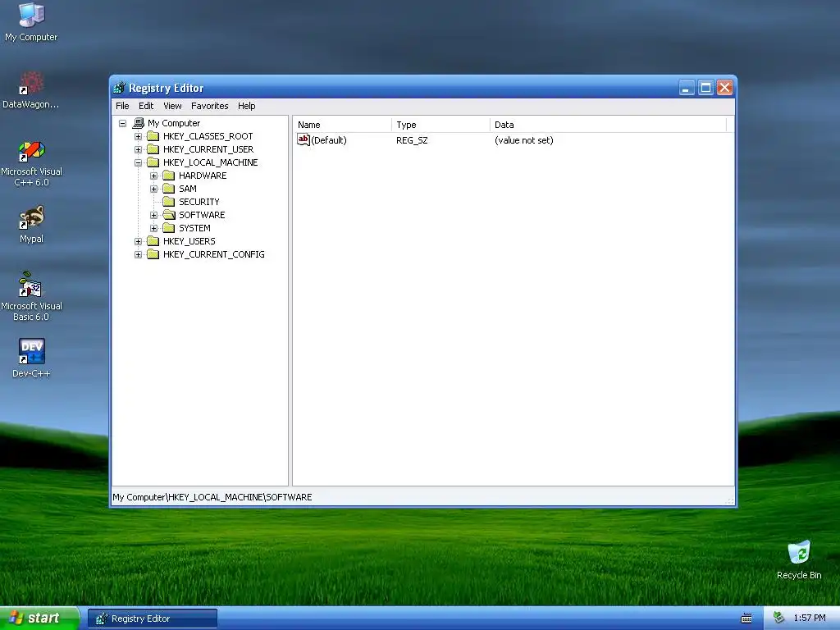The image size is (840, 630).
Task: Click the Registry Editor title bar icon
Action: click(119, 88)
